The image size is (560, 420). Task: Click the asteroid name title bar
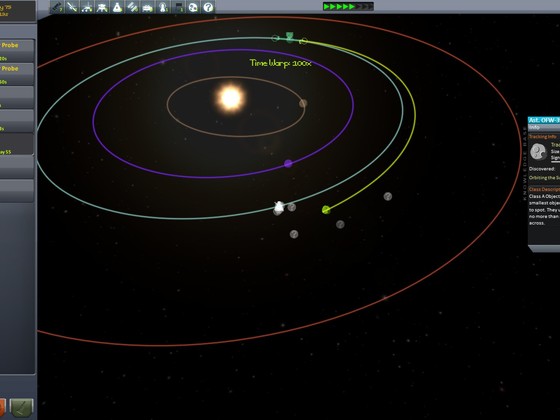[x=544, y=120]
